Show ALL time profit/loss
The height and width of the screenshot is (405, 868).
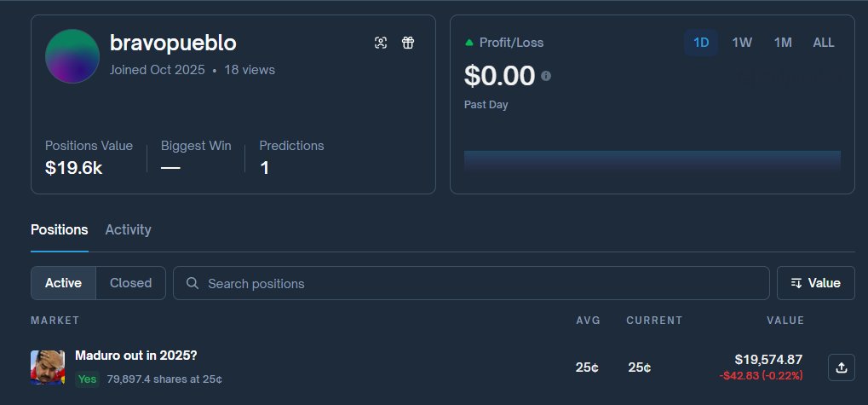824,43
